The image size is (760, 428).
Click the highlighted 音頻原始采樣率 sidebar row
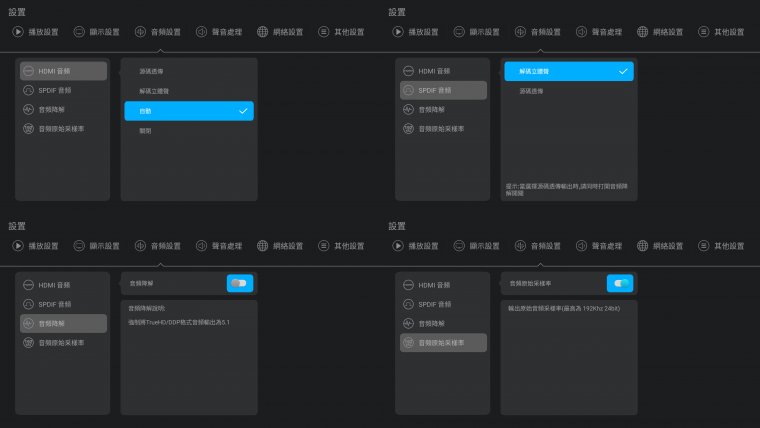[x=443, y=343]
